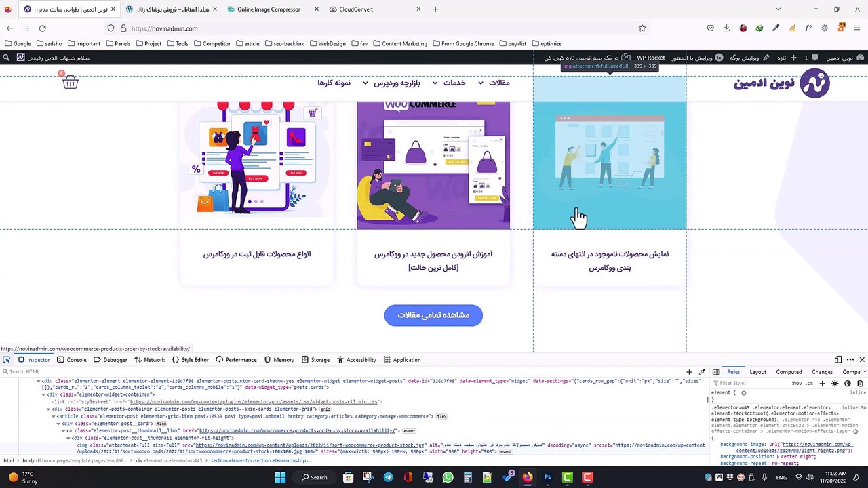The height and width of the screenshot is (488, 868).
Task: Switch to the Debugger tab
Action: (111, 360)
